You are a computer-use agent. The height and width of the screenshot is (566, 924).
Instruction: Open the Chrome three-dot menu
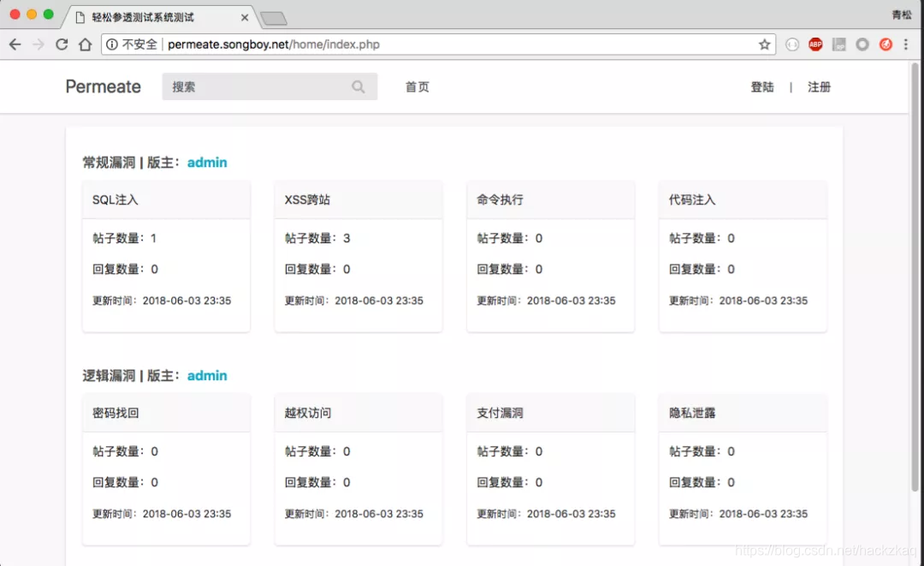tap(906, 45)
